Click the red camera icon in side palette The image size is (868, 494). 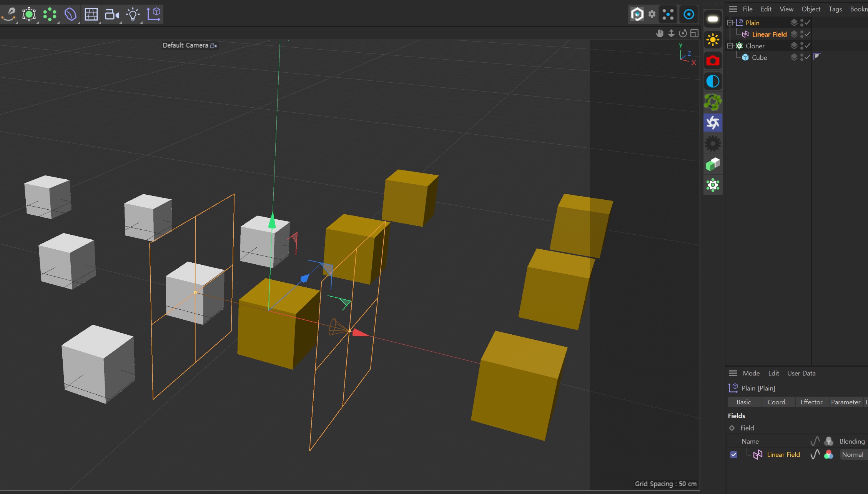713,60
